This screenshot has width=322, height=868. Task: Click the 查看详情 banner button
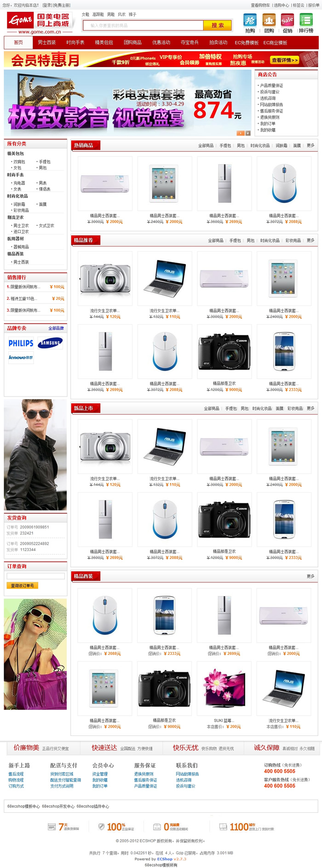pos(284,60)
